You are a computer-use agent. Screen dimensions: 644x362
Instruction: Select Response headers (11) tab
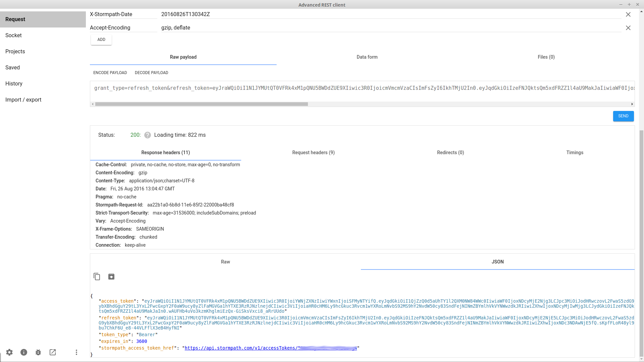[x=165, y=153]
